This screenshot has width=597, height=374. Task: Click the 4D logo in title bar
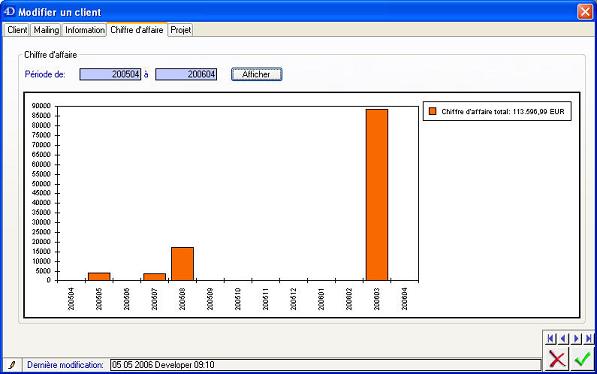click(x=9, y=11)
